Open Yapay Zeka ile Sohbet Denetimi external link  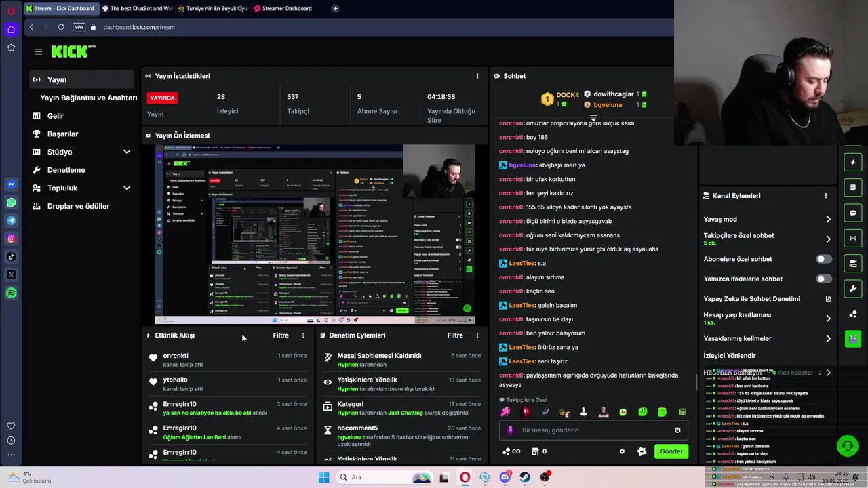click(x=828, y=299)
